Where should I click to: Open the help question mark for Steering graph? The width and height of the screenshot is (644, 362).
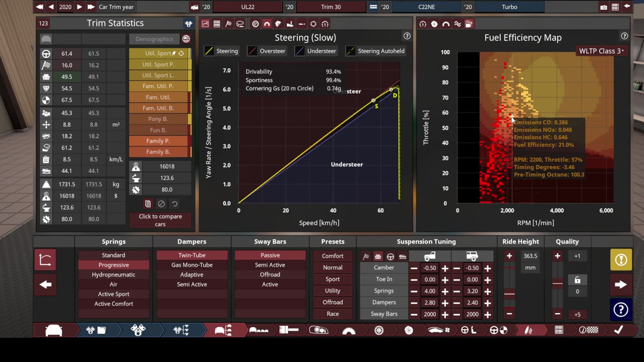pyautogui.click(x=407, y=36)
